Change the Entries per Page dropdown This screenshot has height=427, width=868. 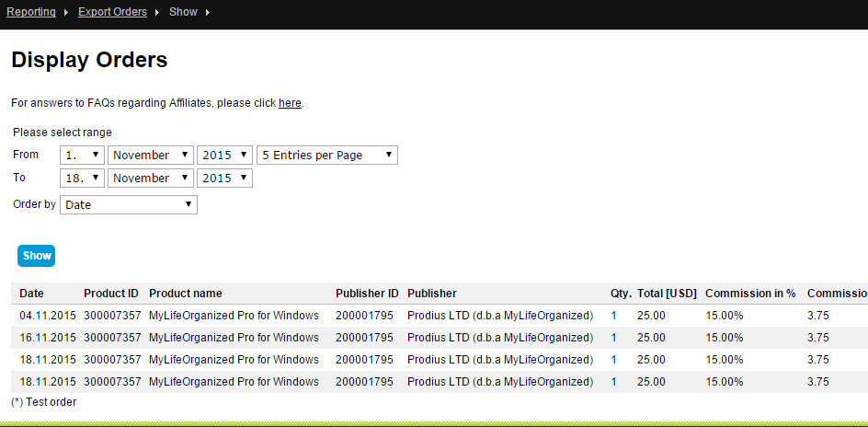pyautogui.click(x=326, y=156)
